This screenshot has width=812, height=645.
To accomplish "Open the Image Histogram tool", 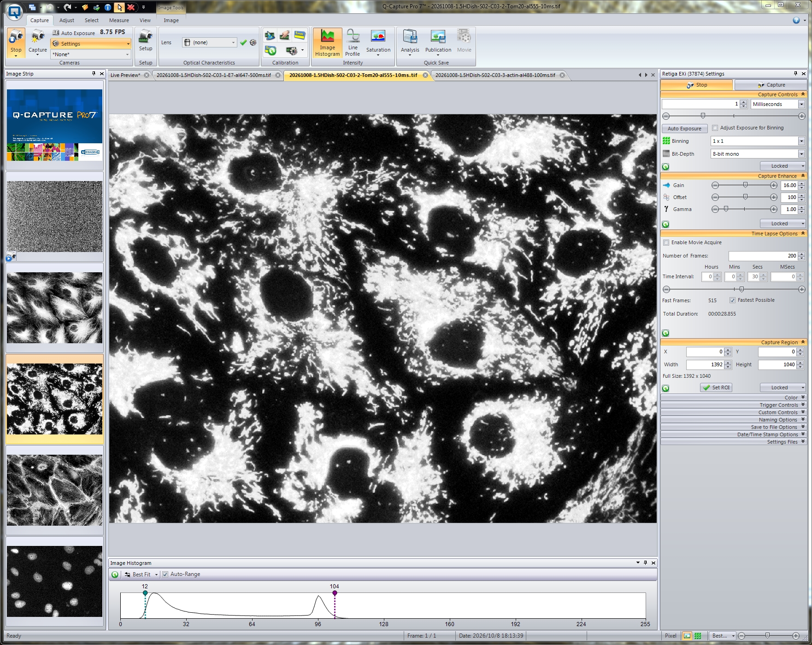I will [327, 43].
